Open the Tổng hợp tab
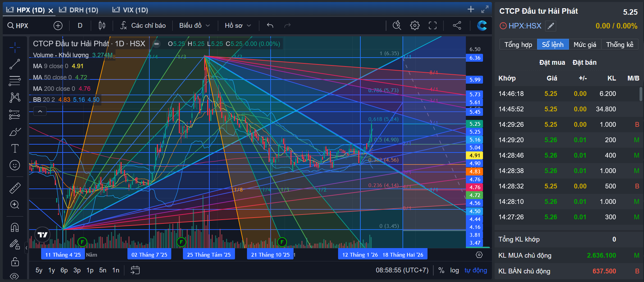This screenshot has width=644, height=282. pyautogui.click(x=518, y=45)
